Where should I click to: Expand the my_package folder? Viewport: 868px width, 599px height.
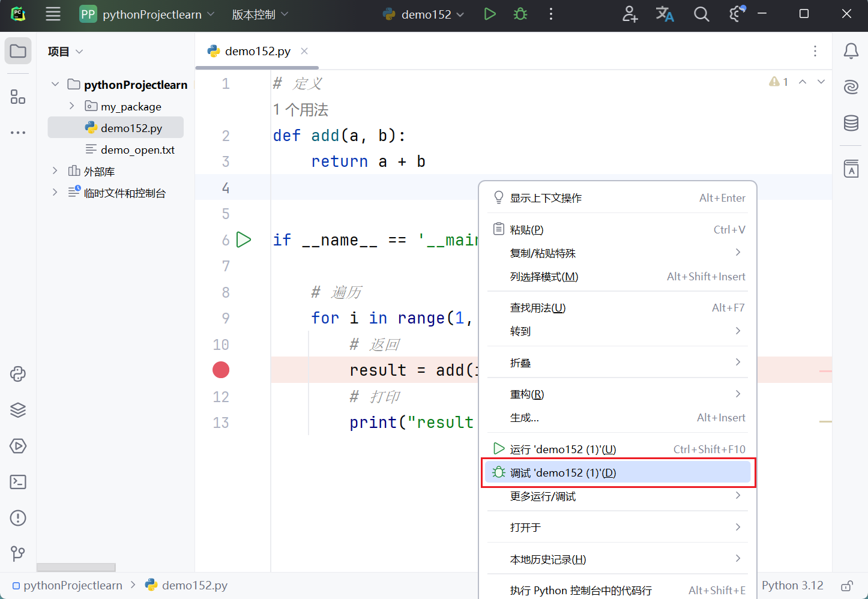71,106
